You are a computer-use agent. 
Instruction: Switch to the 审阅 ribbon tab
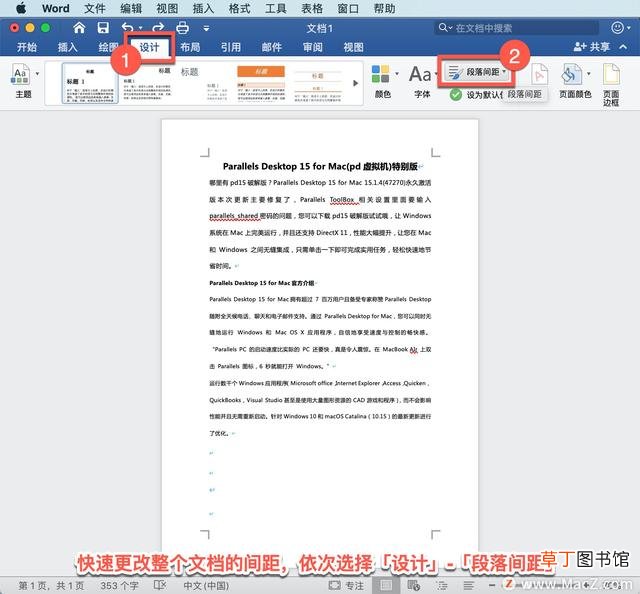(313, 47)
